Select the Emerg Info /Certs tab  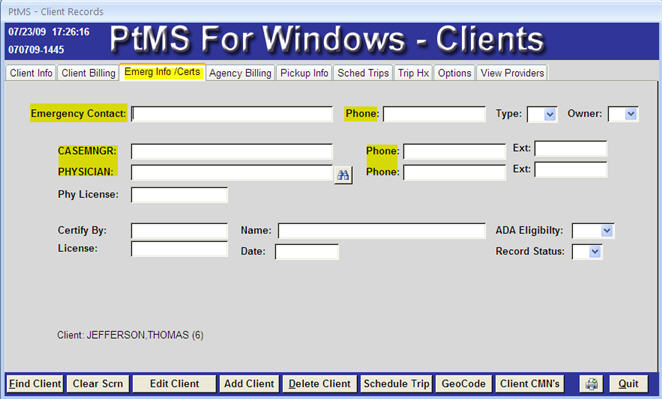[162, 72]
